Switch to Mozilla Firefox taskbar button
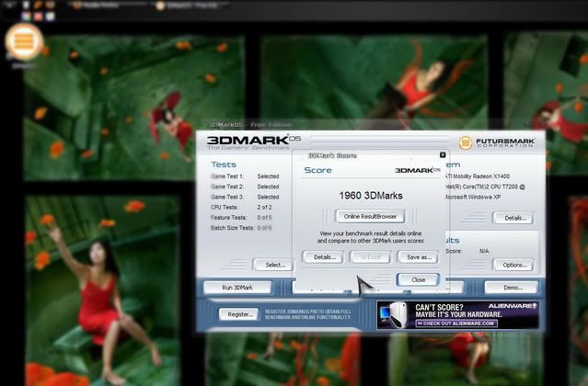The image size is (588, 386). (96, 6)
